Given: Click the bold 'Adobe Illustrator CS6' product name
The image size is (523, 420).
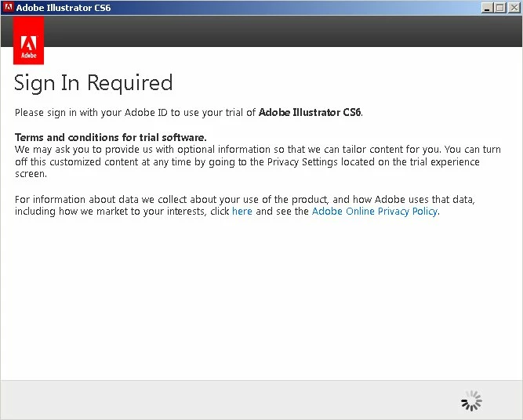Looking at the screenshot, I should [x=310, y=112].
